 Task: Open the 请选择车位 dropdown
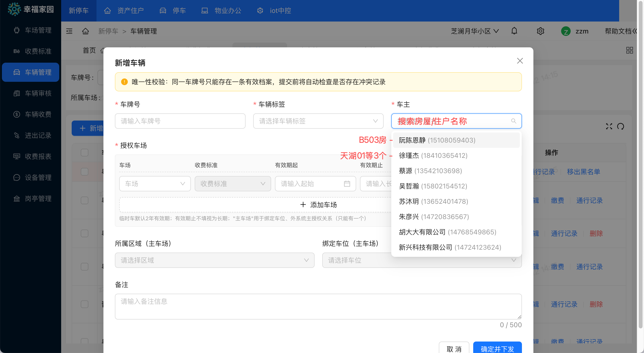422,260
